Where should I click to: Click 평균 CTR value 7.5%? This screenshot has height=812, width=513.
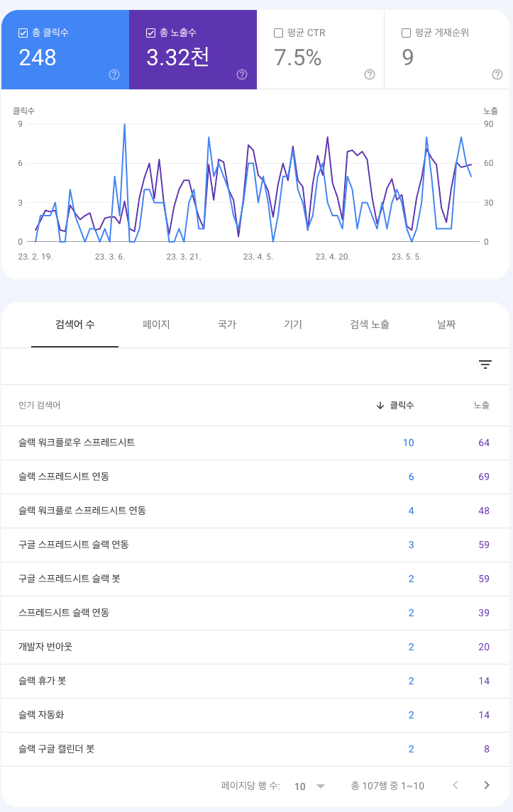[298, 57]
